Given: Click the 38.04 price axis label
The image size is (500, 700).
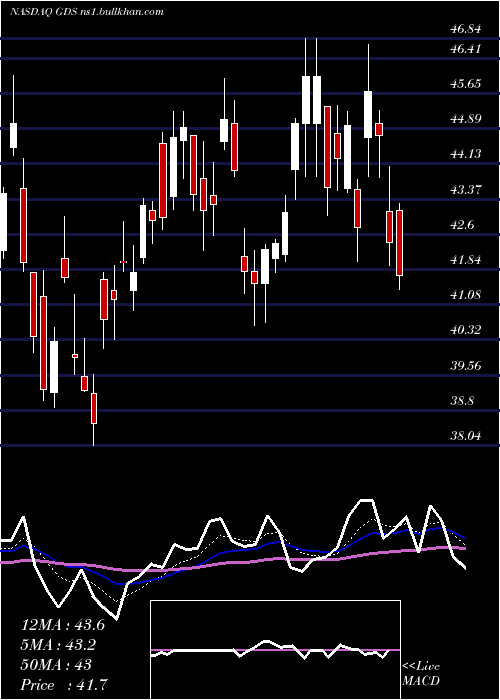Looking at the screenshot, I should 465,435.
